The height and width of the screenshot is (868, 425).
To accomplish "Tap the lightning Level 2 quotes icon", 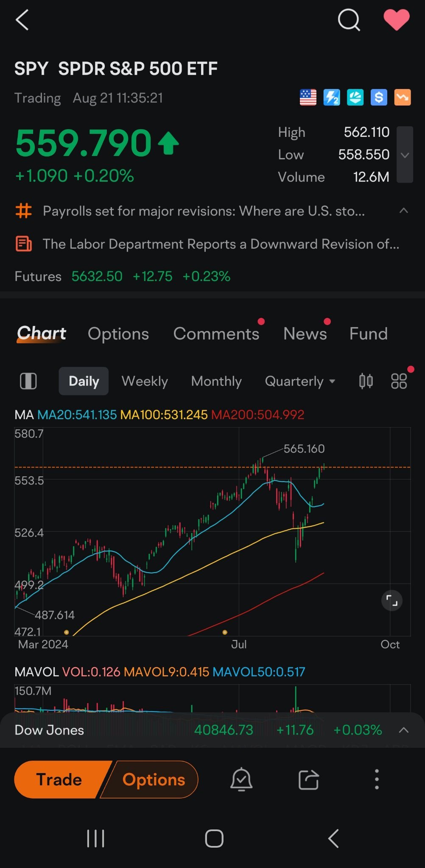I will click(x=332, y=97).
